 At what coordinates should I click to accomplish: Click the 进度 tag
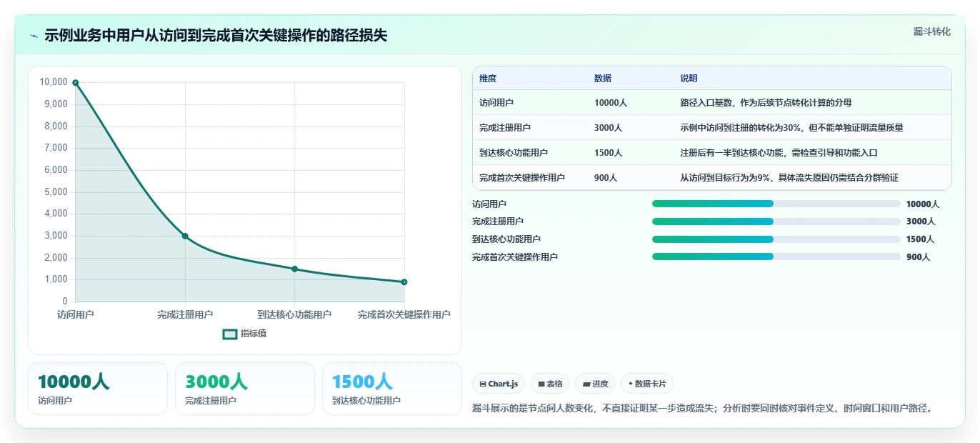pyautogui.click(x=595, y=384)
